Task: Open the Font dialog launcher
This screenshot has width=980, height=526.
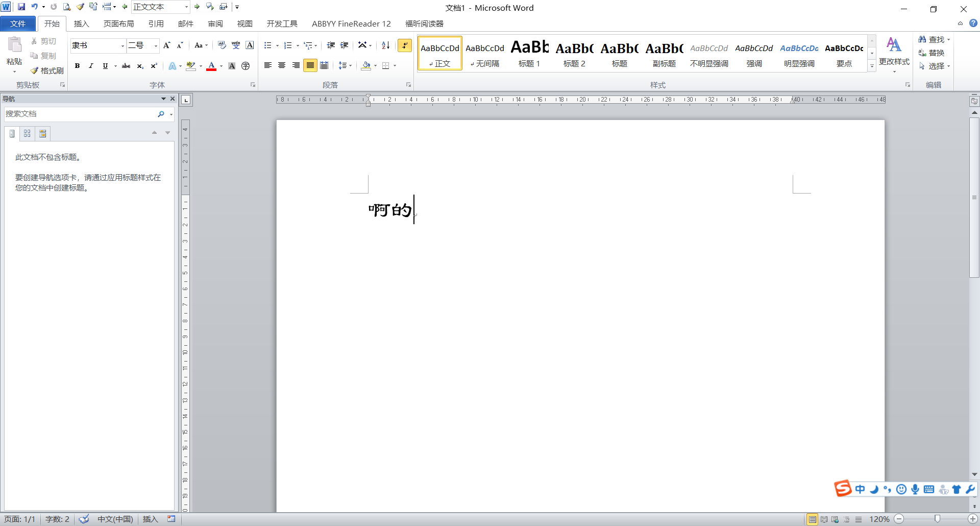Action: tap(253, 85)
